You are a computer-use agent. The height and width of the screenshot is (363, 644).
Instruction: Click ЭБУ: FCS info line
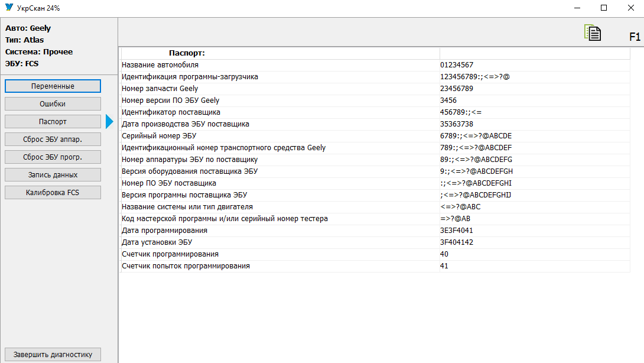(x=22, y=64)
